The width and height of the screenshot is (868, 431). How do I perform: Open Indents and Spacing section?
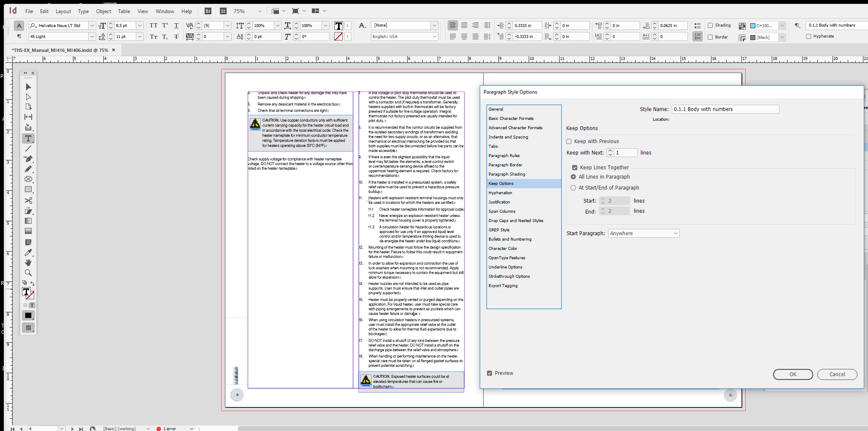[524, 137]
